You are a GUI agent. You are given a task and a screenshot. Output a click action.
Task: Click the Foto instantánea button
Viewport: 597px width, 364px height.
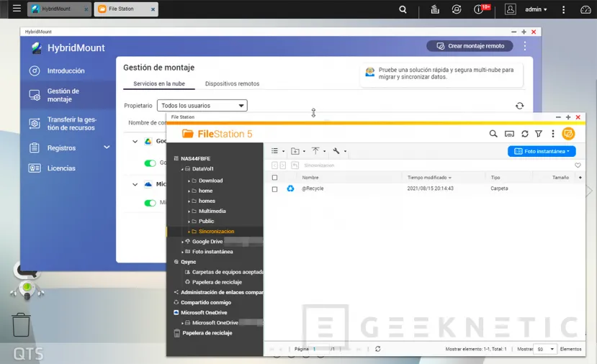[x=542, y=151]
